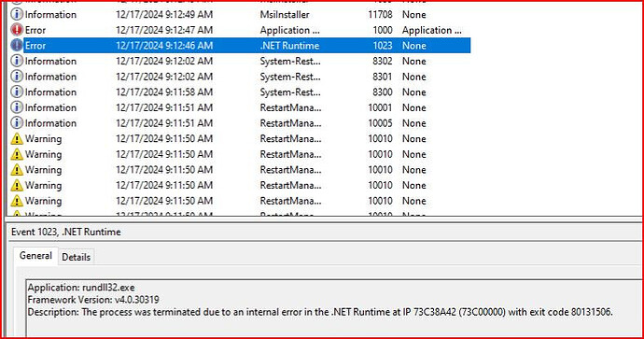This screenshot has width=644, height=339.
Task: Click the info icon of the MsiInstaller event
Action: tap(17, 14)
